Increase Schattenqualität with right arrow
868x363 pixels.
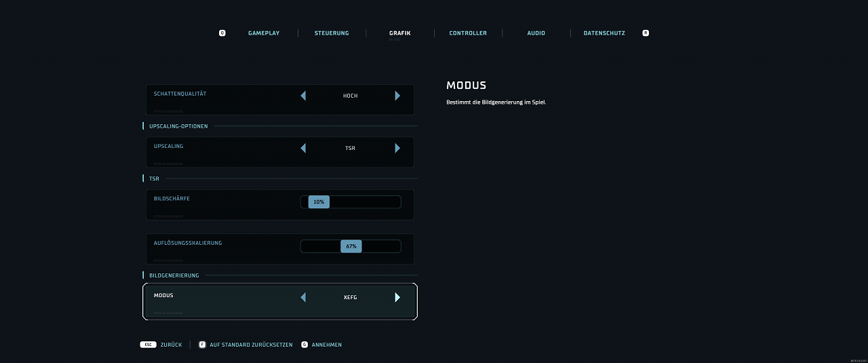click(x=397, y=96)
